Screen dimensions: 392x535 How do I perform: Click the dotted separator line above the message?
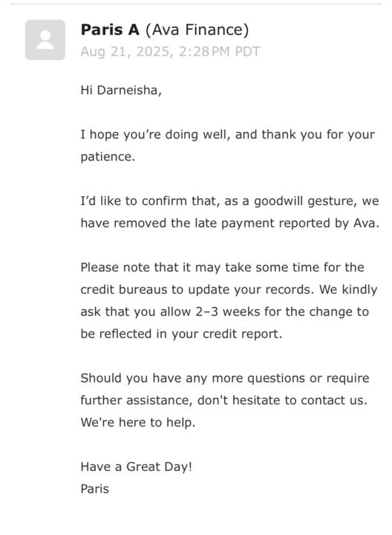(196, 4)
